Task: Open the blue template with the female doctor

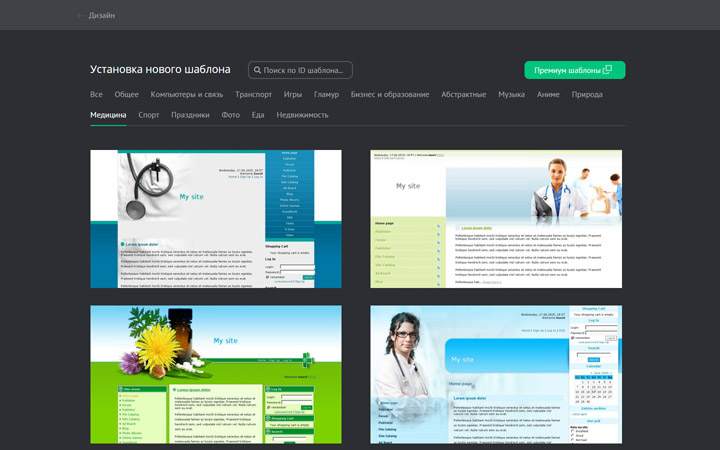Action: tap(496, 374)
